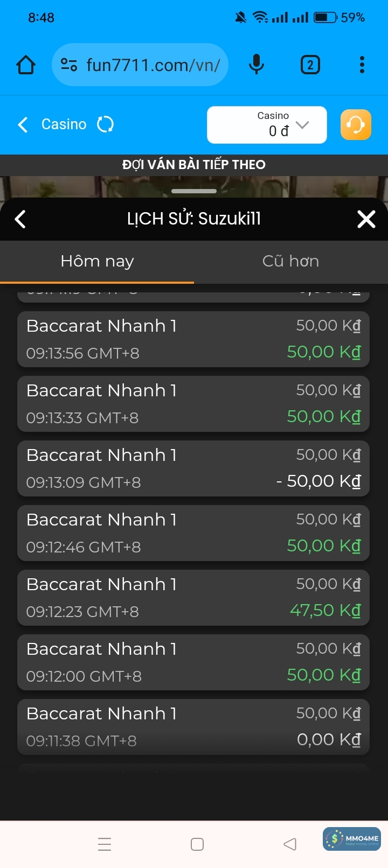Open the browser three-dot menu
The width and height of the screenshot is (388, 868).
(362, 65)
